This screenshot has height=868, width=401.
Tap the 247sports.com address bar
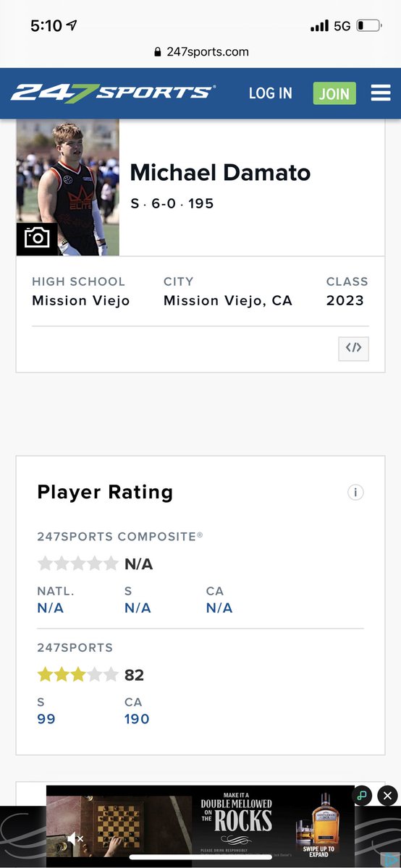[200, 52]
